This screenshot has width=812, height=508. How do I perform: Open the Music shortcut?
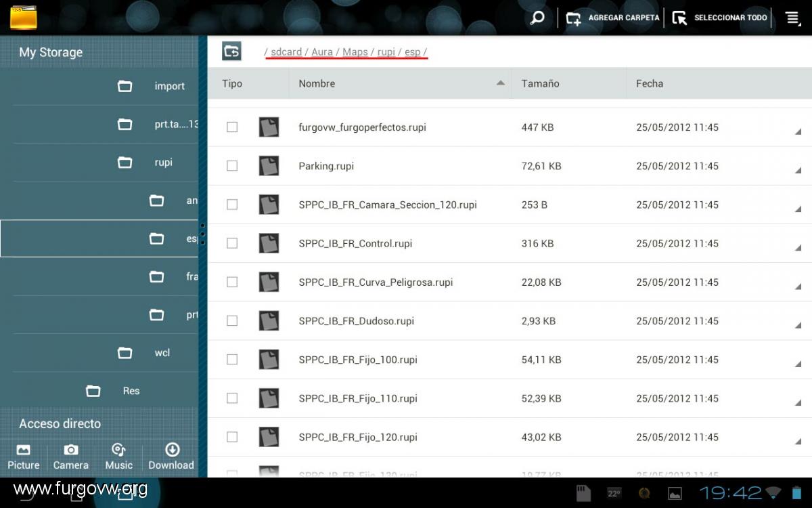[x=119, y=457]
